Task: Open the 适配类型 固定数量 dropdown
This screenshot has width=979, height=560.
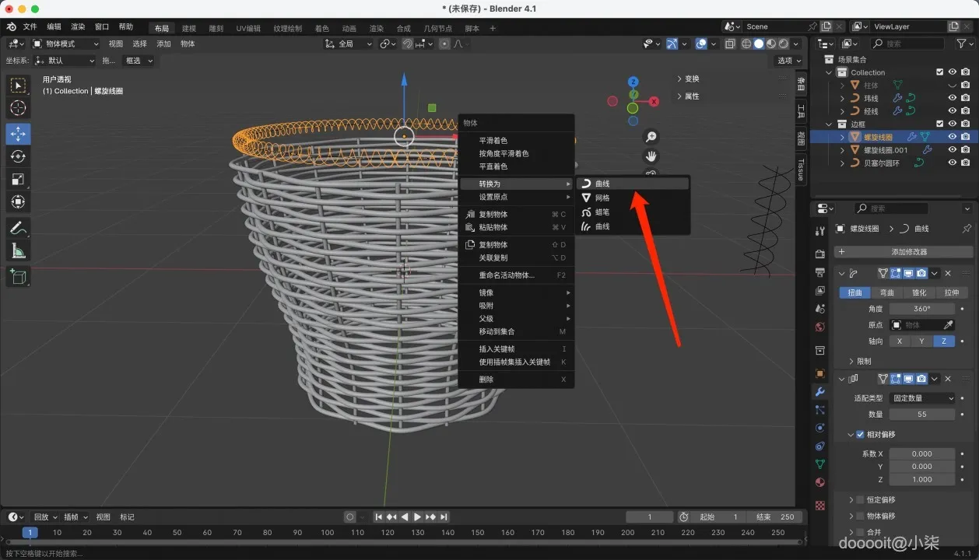Action: (x=922, y=398)
